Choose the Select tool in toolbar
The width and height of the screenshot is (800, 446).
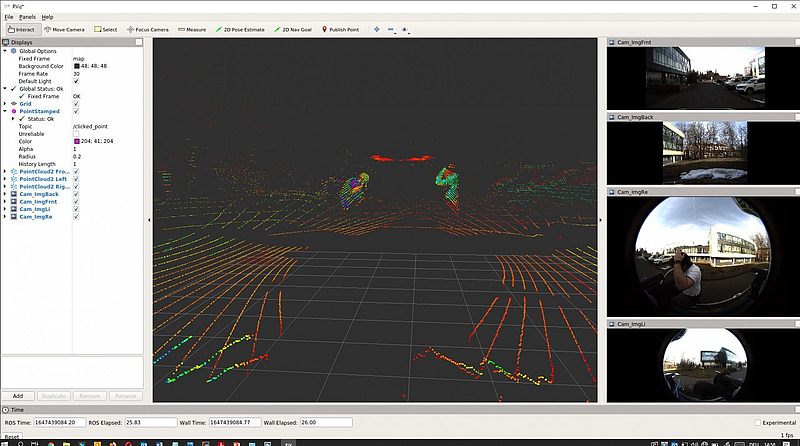tap(106, 30)
